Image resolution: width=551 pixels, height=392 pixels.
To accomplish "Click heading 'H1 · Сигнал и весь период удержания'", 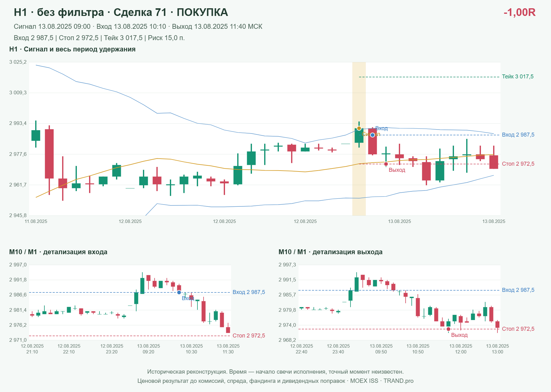I will (x=72, y=49).
